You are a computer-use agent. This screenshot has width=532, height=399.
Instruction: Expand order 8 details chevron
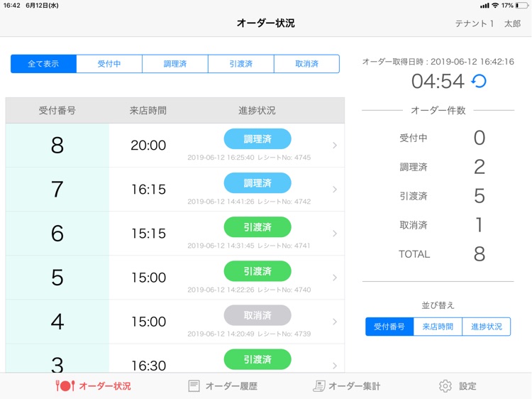click(335, 146)
